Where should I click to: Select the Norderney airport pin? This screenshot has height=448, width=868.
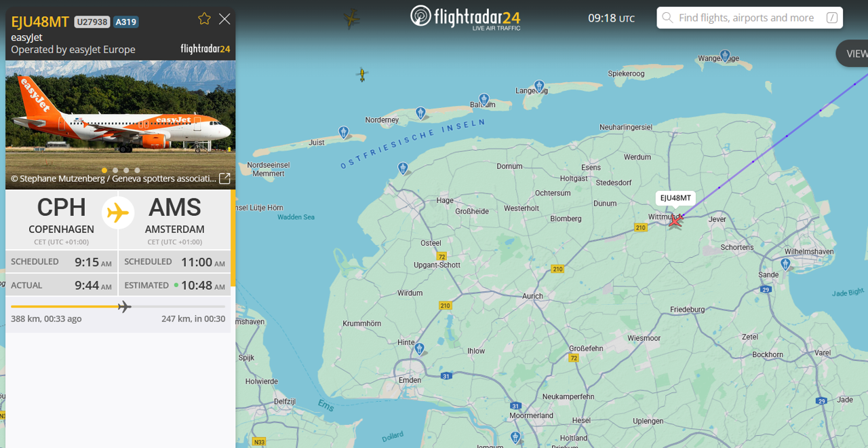click(420, 112)
